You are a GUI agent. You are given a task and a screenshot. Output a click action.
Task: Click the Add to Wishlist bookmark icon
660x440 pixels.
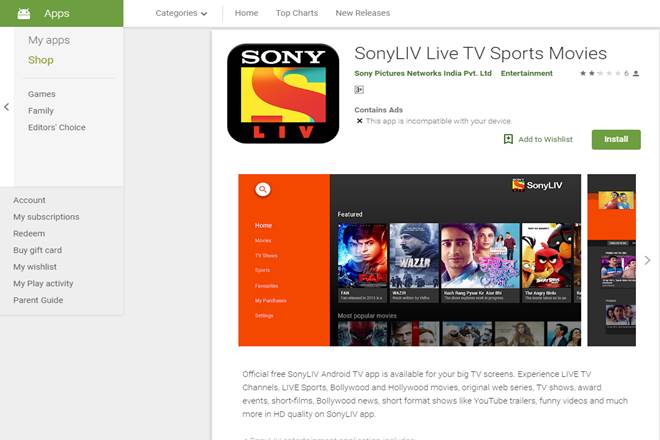(x=508, y=139)
